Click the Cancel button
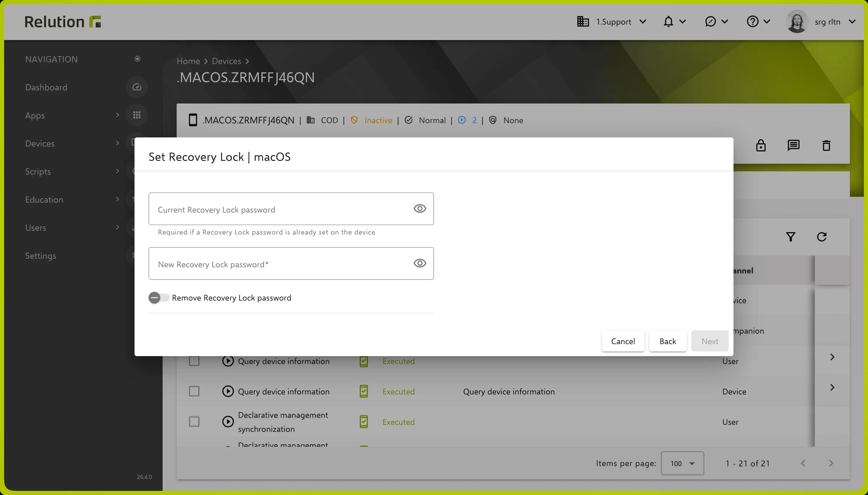 coord(623,341)
